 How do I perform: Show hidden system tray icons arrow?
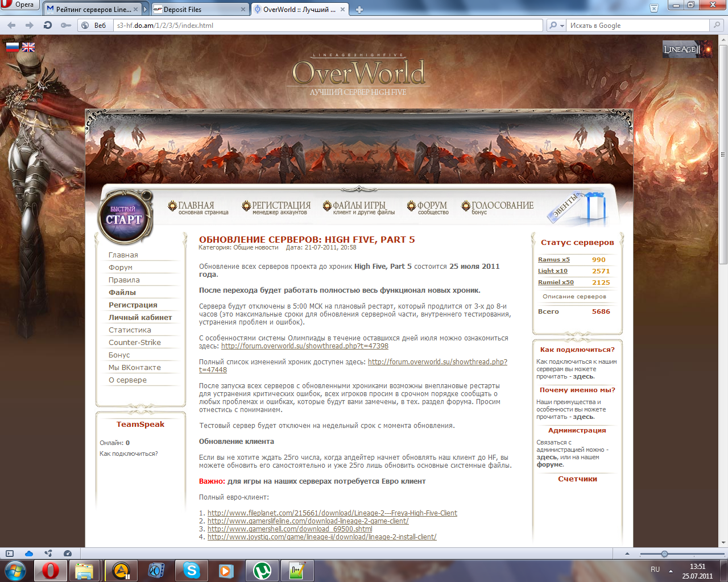pyautogui.click(x=671, y=570)
